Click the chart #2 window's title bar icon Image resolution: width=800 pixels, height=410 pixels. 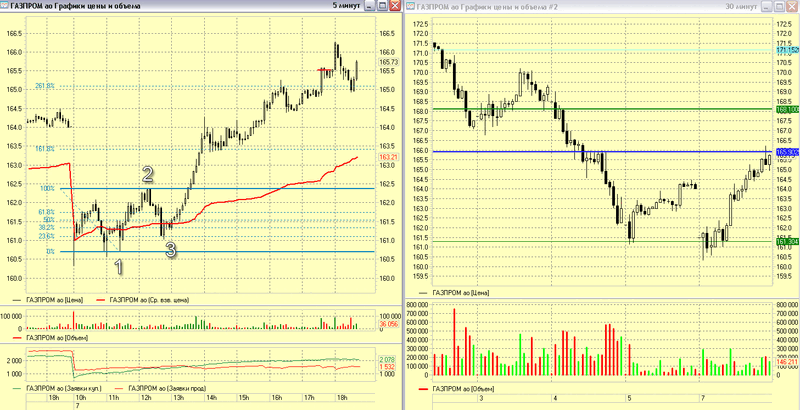pyautogui.click(x=411, y=7)
